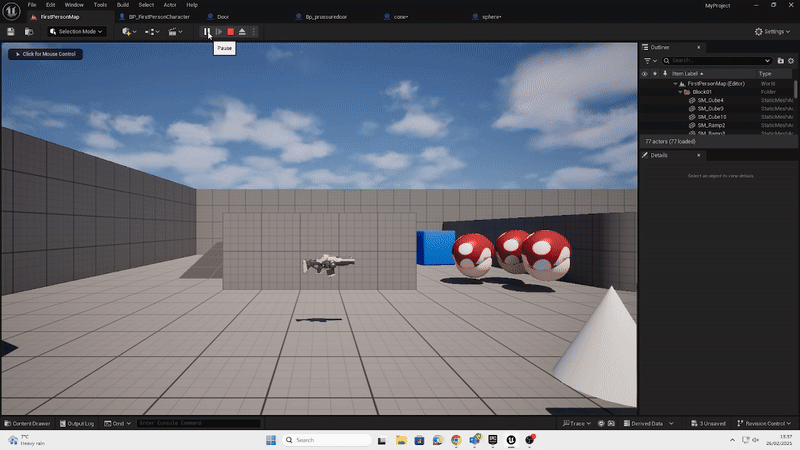Click the Unreal Engine logo icon

pyautogui.click(x=11, y=11)
